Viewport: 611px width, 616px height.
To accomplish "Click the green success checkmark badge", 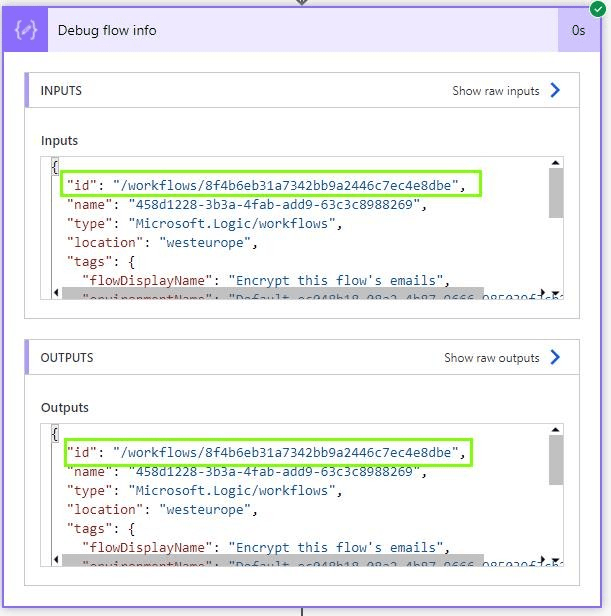I will (x=597, y=9).
